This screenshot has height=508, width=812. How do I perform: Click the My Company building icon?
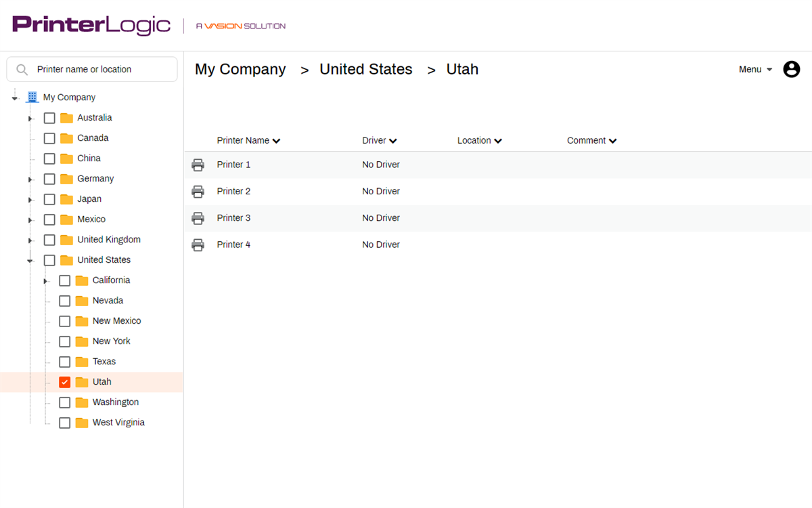click(x=32, y=98)
